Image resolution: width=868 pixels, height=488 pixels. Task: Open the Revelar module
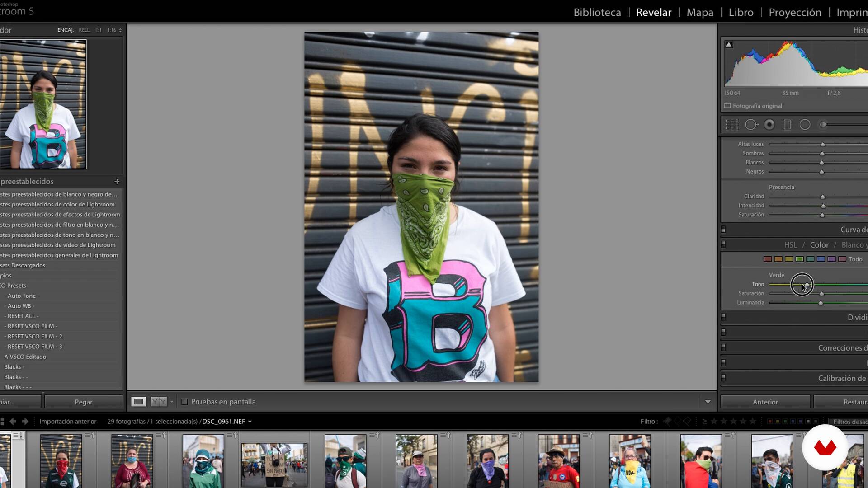coord(654,12)
